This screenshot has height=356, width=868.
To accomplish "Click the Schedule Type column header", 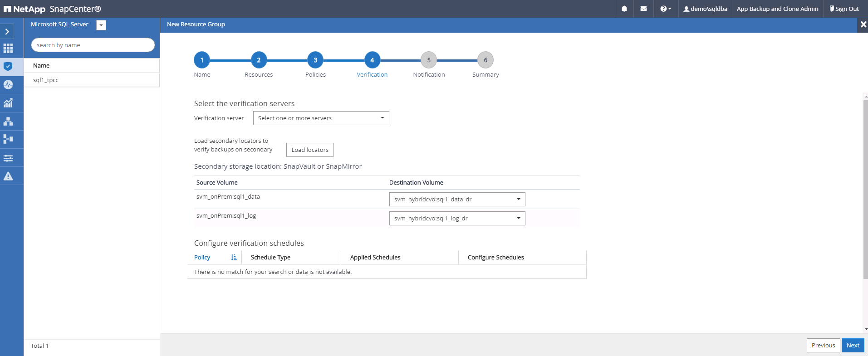I will [270, 258].
